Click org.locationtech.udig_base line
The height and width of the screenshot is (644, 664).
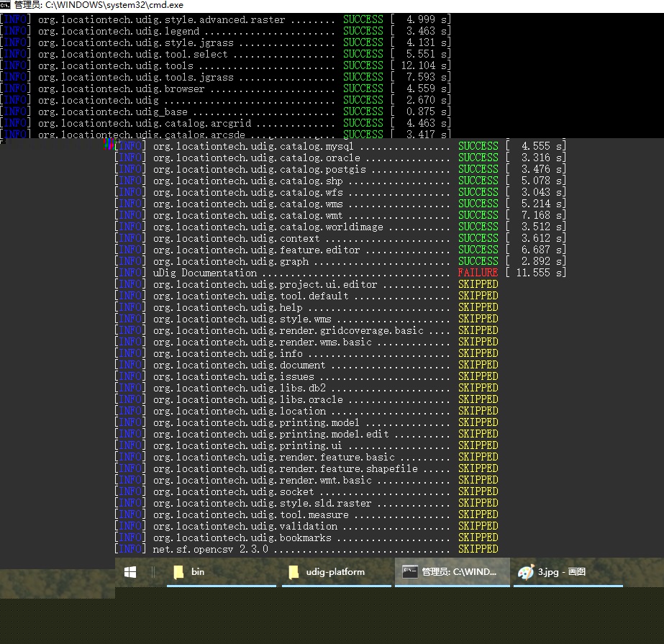pos(225,112)
